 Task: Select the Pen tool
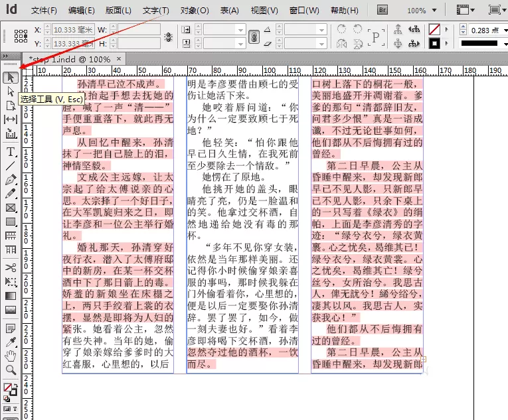[11, 180]
